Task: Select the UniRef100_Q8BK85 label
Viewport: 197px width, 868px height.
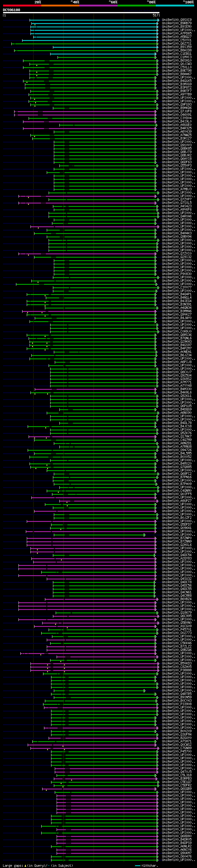Action: pos(176,149)
